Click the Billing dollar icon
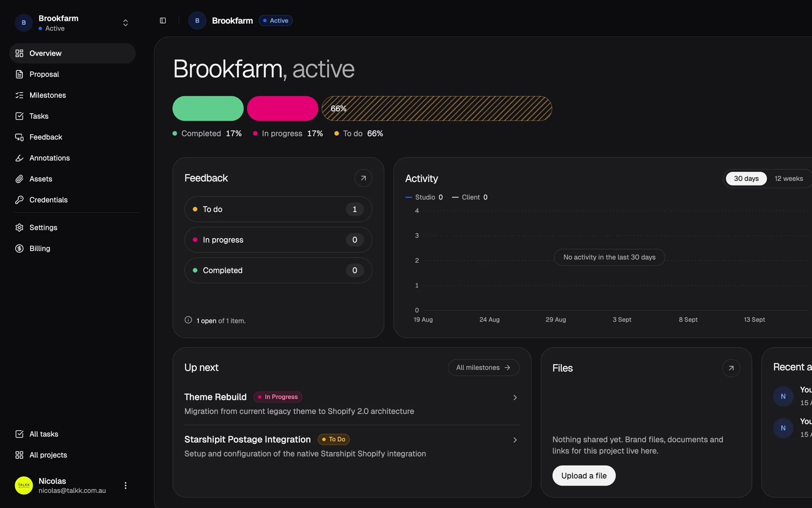 tap(19, 249)
